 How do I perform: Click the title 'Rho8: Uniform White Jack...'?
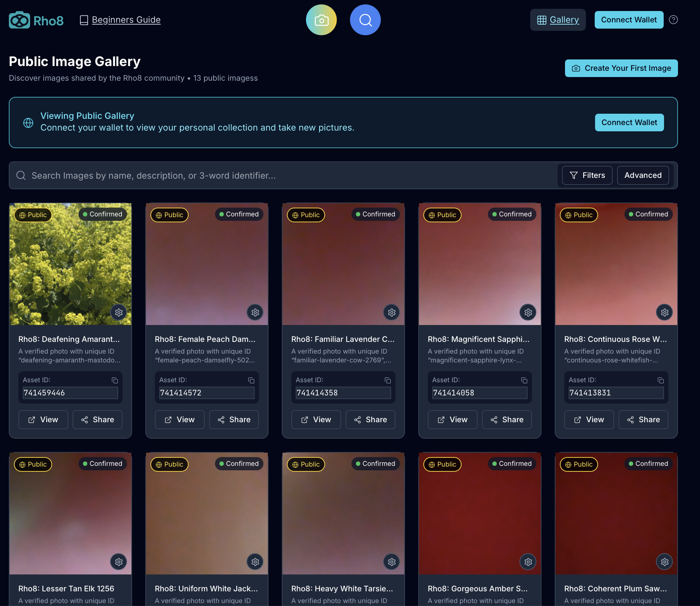click(x=206, y=589)
